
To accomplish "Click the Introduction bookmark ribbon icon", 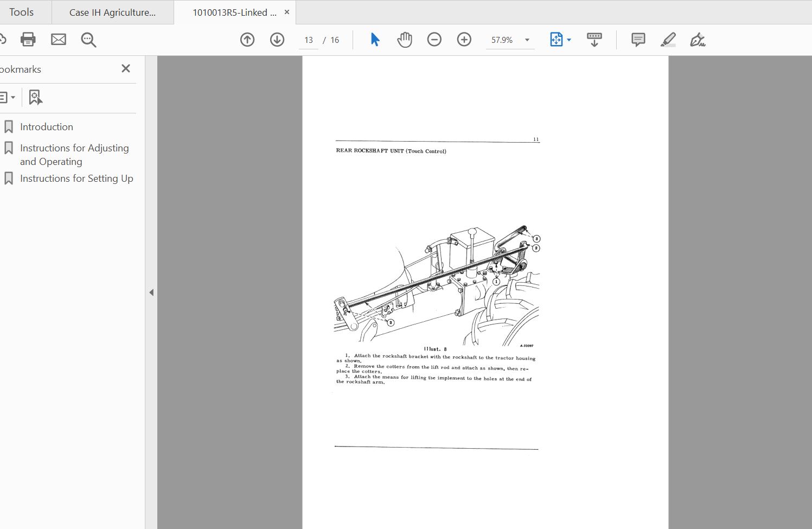I will coord(9,127).
